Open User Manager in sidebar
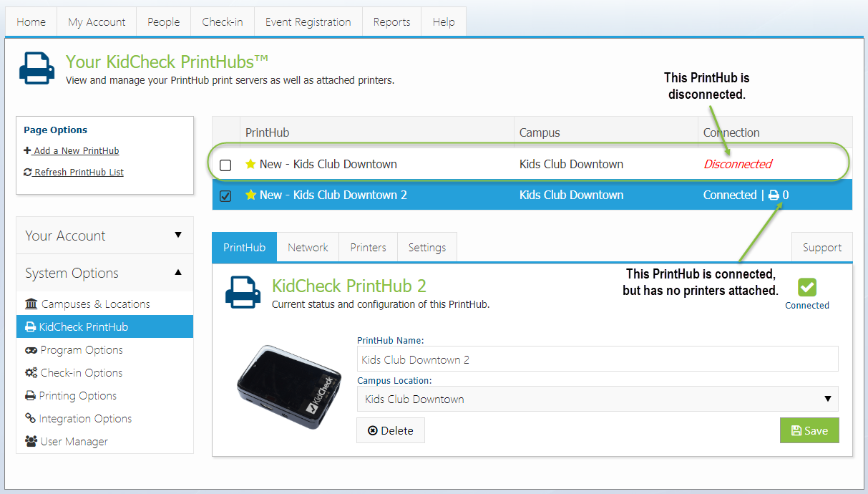 [104, 442]
